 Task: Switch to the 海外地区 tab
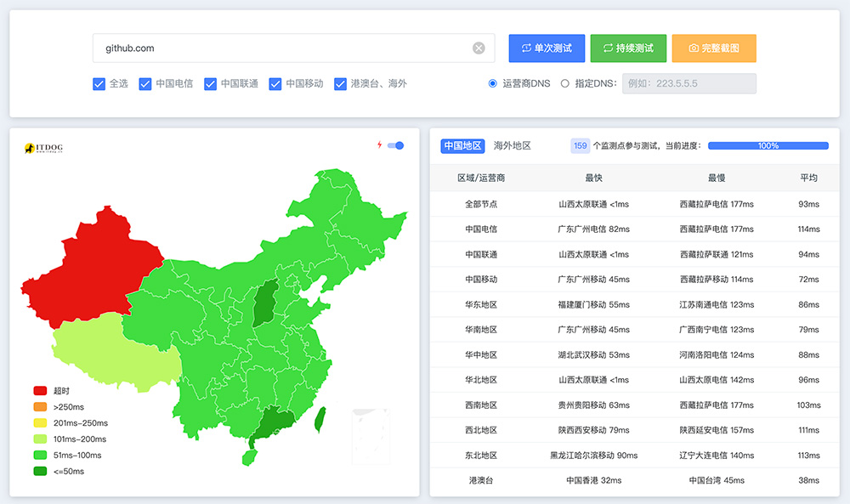(513, 146)
